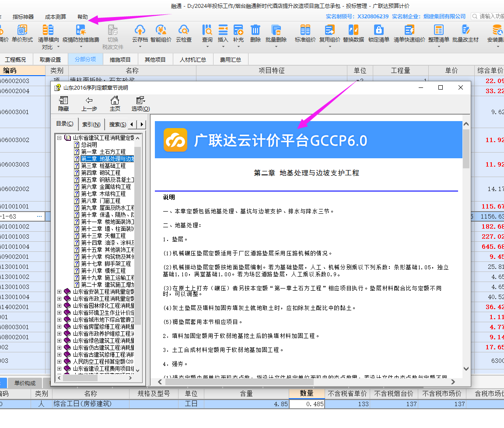Open dropdown arrow under 复用组价

(x=329, y=47)
